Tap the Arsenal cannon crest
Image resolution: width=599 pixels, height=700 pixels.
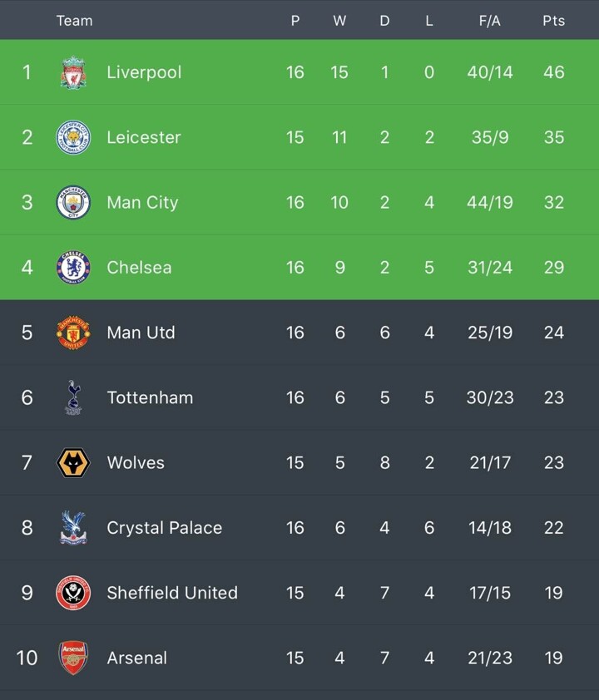(x=73, y=658)
